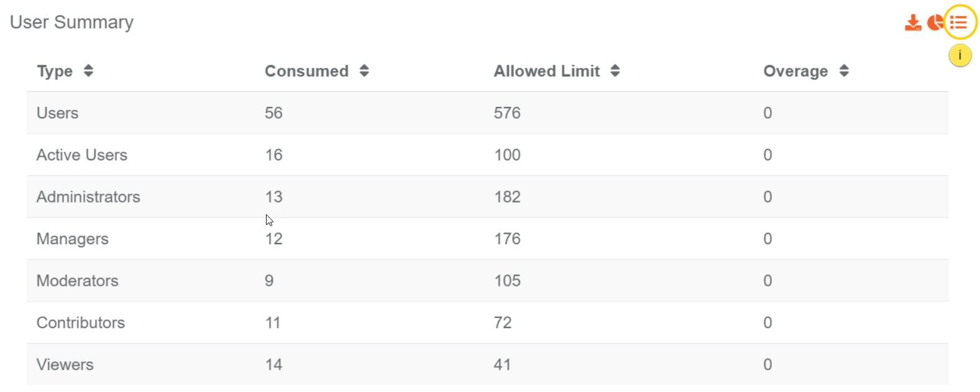
Task: Select the Contributors row
Action: pyautogui.click(x=487, y=322)
